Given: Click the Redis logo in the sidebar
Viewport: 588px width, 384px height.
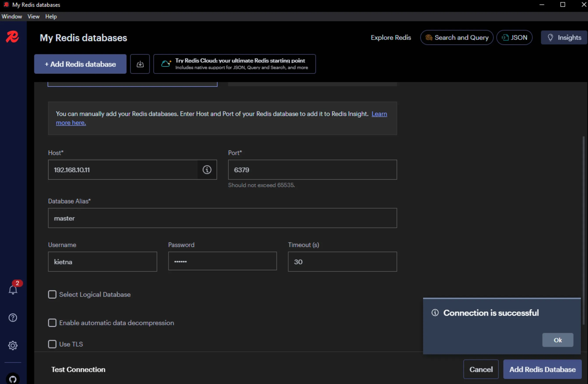Looking at the screenshot, I should (12, 37).
